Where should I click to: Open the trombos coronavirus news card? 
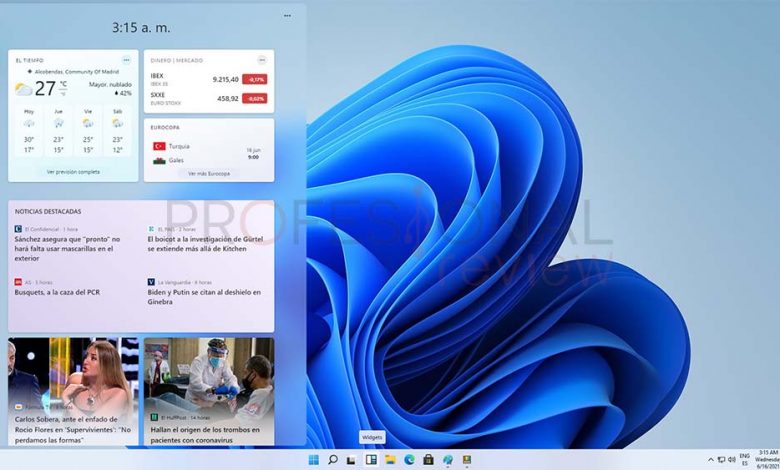[x=209, y=391]
